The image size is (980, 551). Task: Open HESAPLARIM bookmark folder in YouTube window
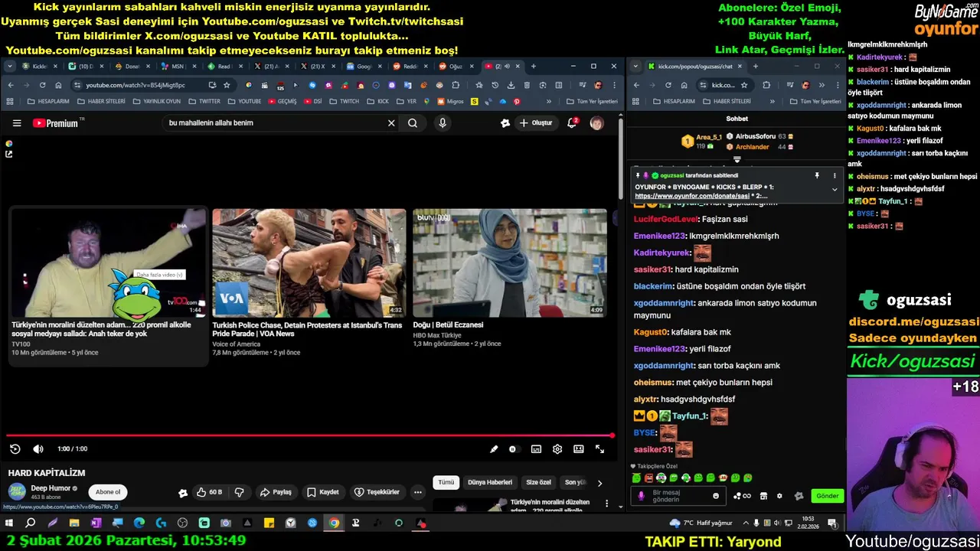point(48,101)
